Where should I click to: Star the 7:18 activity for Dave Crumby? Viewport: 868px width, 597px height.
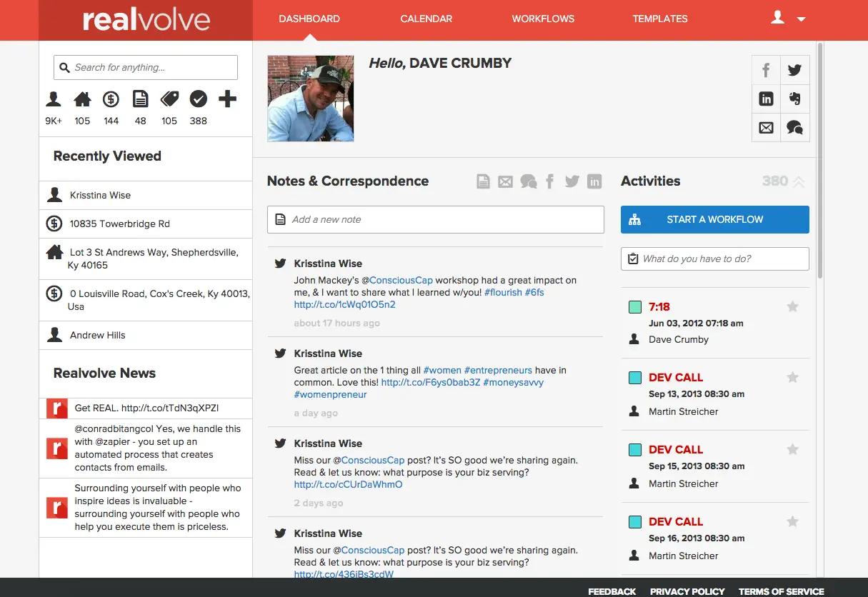(792, 306)
